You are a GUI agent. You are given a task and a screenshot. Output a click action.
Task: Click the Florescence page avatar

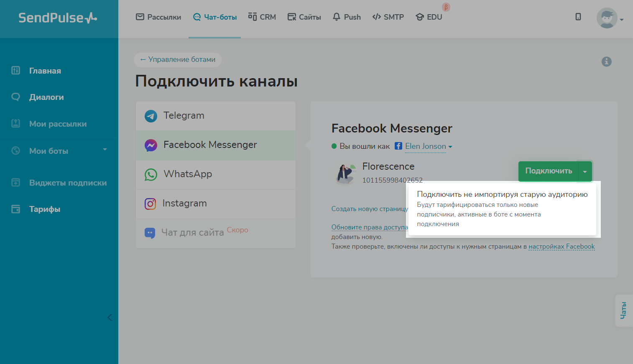pyautogui.click(x=345, y=173)
